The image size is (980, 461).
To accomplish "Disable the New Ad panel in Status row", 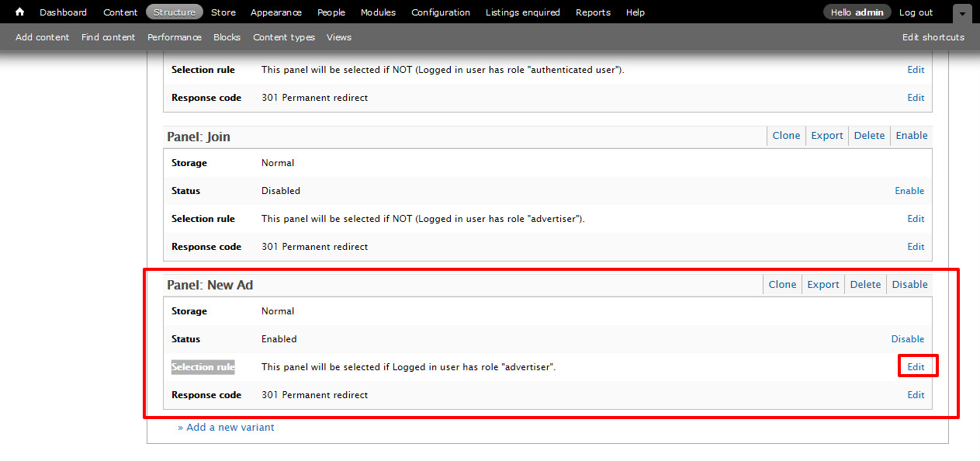I will (907, 339).
